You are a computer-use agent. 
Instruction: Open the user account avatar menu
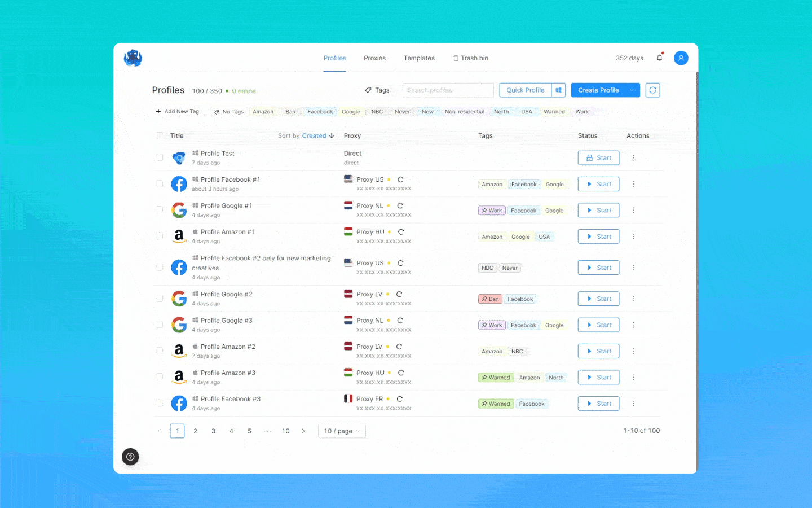[681, 58]
